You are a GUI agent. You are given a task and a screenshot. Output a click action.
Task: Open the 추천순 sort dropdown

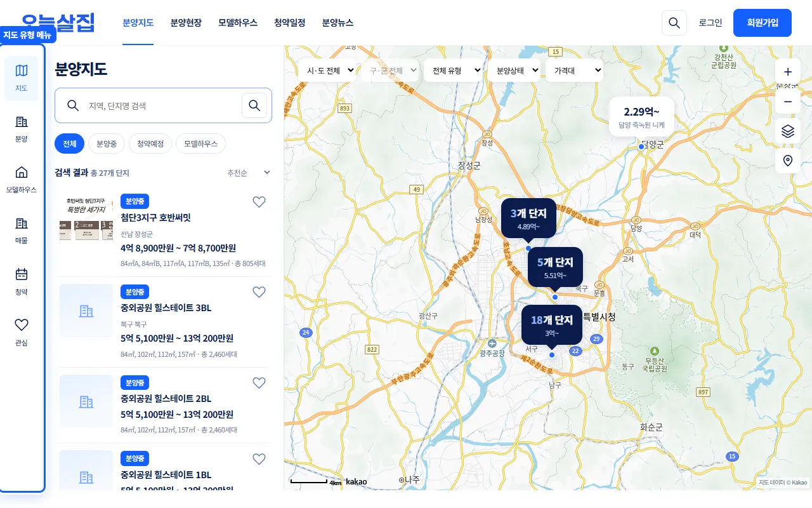[249, 173]
